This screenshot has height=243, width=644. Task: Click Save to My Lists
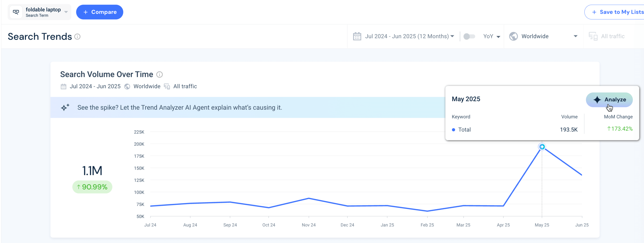(621, 12)
